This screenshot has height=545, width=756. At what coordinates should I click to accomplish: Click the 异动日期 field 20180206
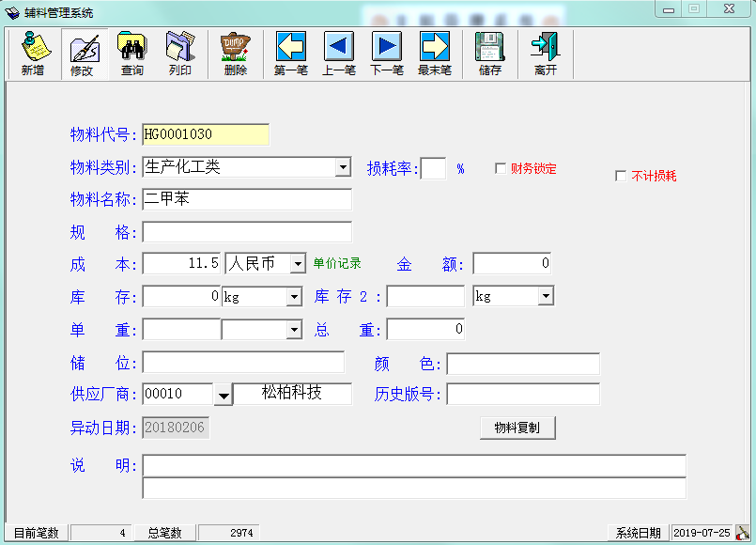[176, 428]
